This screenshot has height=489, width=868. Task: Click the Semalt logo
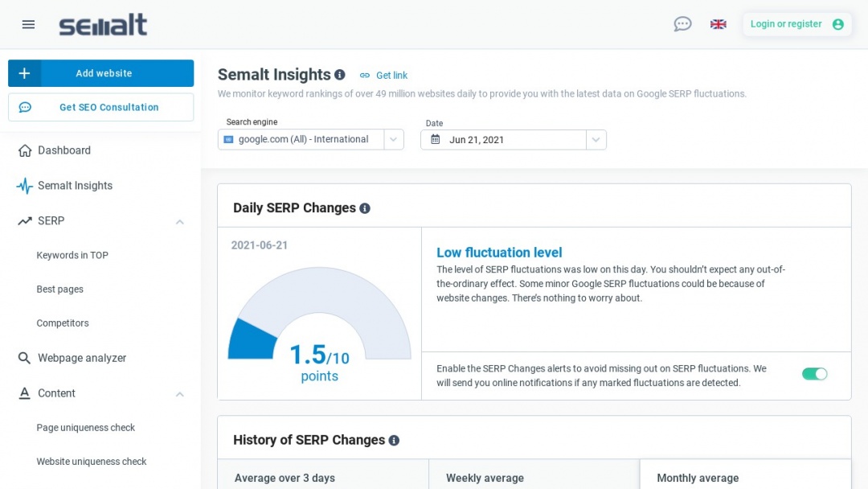coord(103,25)
